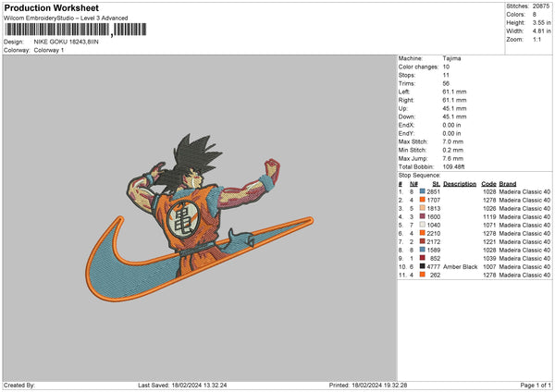The image size is (555, 392).
Task: Click the Page 1 of 1 footer text
Action: (536, 385)
